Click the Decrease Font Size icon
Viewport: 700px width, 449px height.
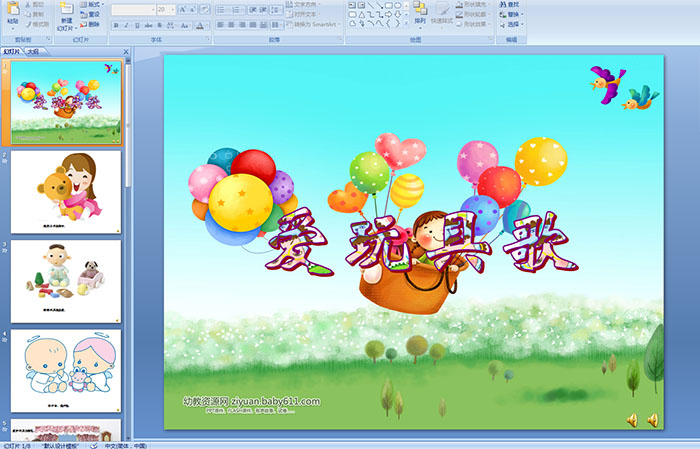(193, 9)
